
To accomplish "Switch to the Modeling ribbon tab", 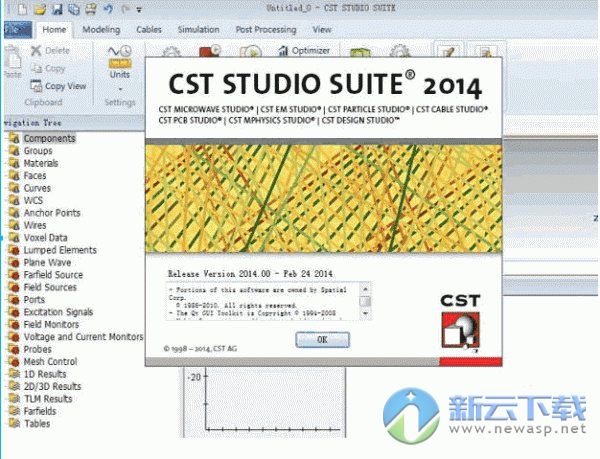I will [101, 30].
